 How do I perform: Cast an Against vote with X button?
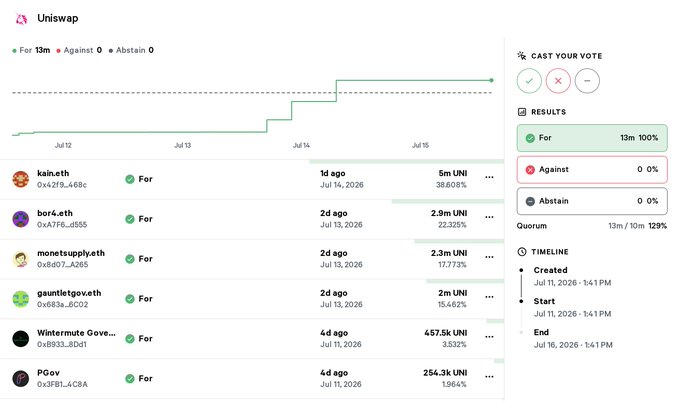point(558,81)
